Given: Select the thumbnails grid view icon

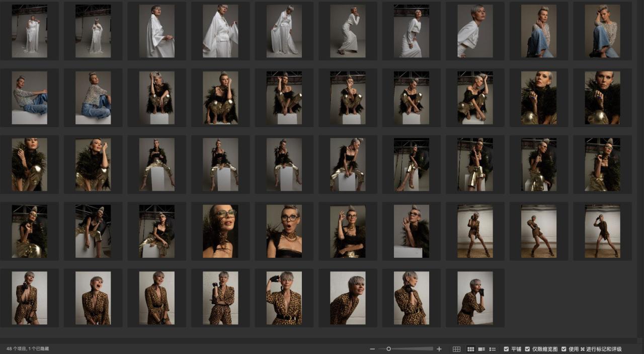Looking at the screenshot, I should tap(471, 349).
